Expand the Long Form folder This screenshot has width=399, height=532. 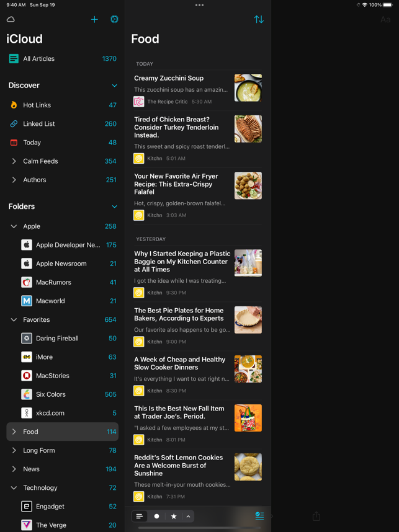point(14,450)
